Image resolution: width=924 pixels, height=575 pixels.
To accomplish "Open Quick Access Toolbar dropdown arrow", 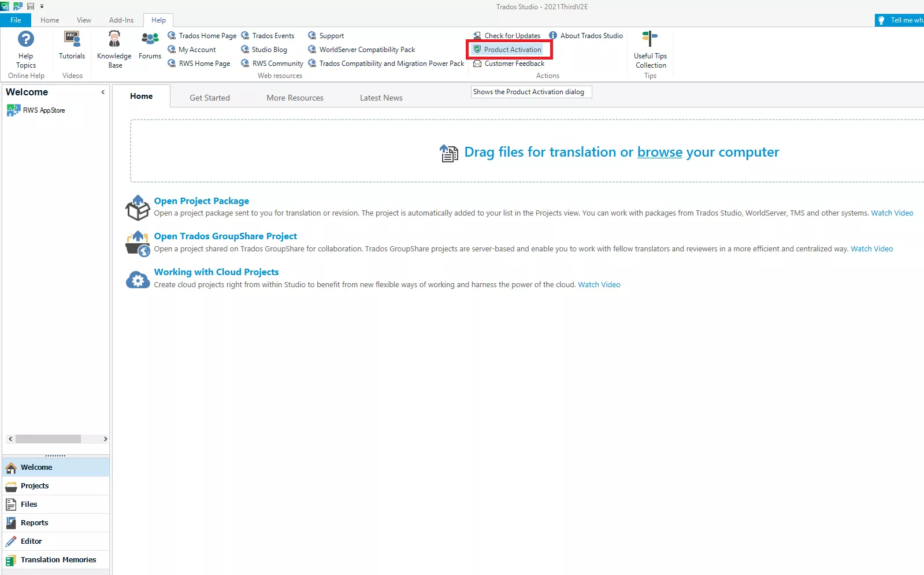I will pos(42,6).
